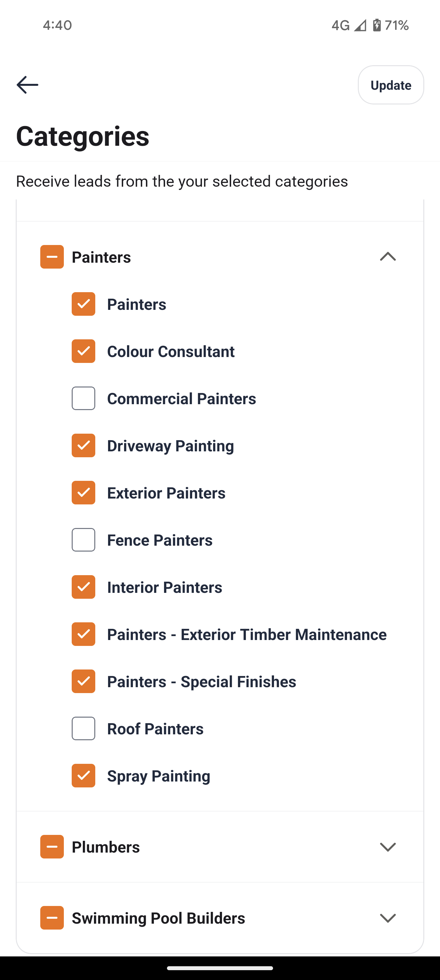Toggle Swimming Pool Builders group checkbox
Image resolution: width=440 pixels, height=980 pixels.
[52, 918]
